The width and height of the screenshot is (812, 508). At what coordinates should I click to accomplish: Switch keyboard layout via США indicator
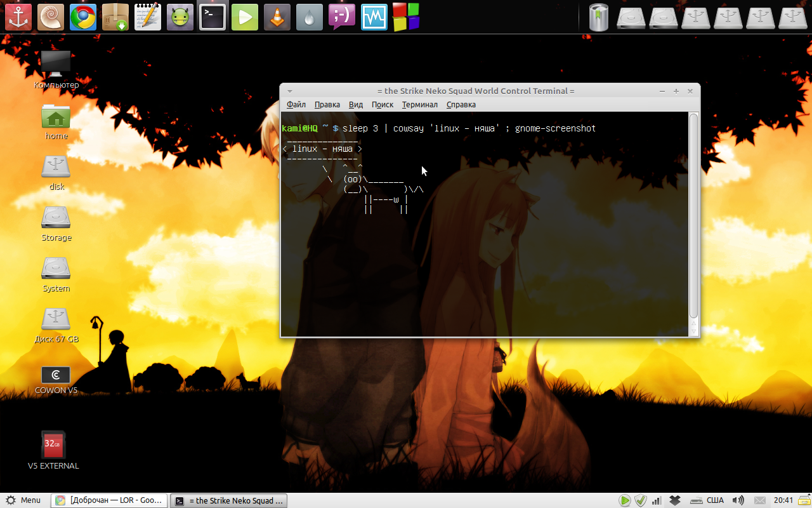pyautogui.click(x=715, y=500)
